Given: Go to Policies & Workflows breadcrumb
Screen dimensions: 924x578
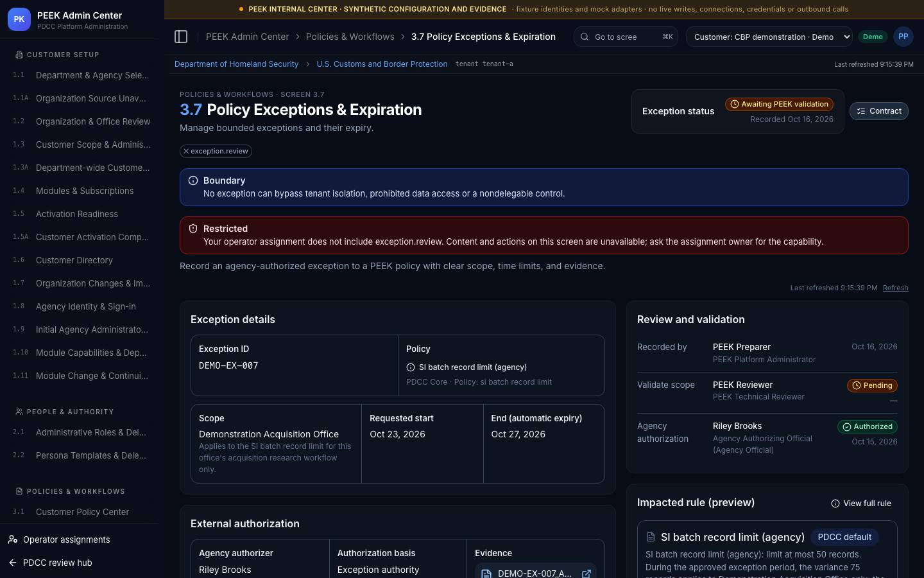Looking at the screenshot, I should click(x=350, y=37).
